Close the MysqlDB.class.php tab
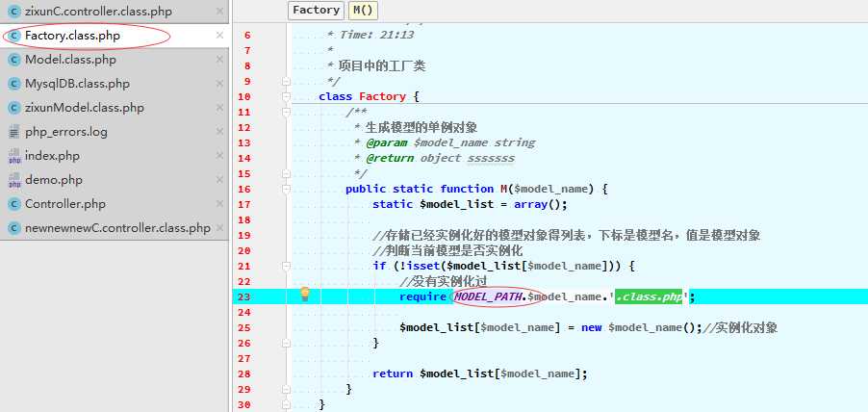868x412 pixels. (x=219, y=84)
